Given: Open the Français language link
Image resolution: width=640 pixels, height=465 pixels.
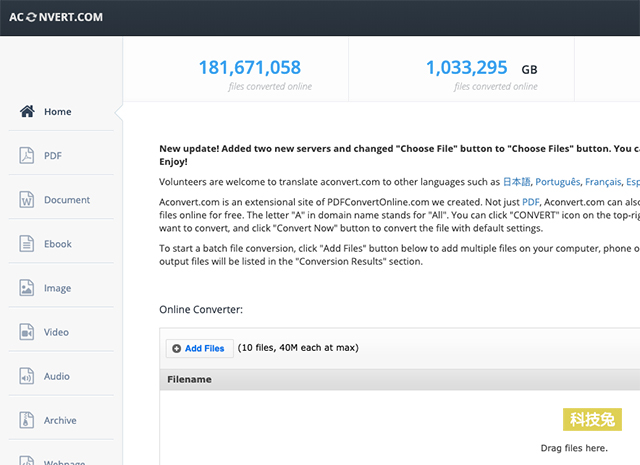Looking at the screenshot, I should 603,182.
